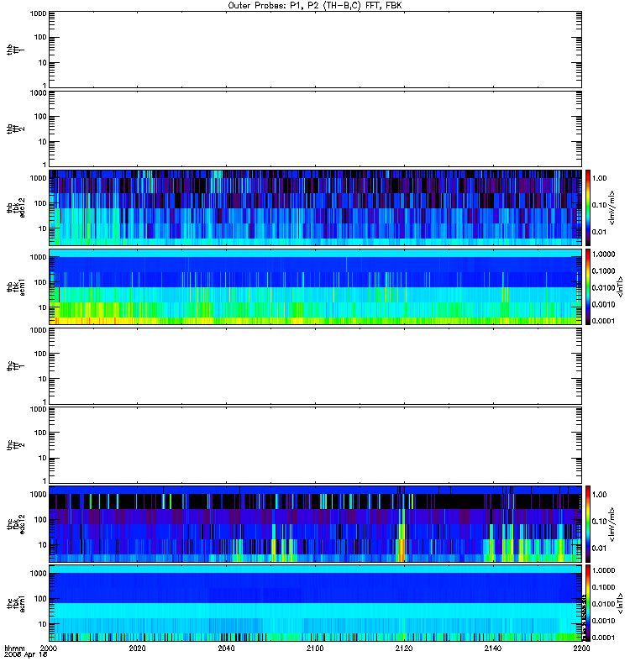The width and height of the screenshot is (630, 672).
Task: Click inside the thc fbk scm1 spectrogram
Action: coord(316,603)
